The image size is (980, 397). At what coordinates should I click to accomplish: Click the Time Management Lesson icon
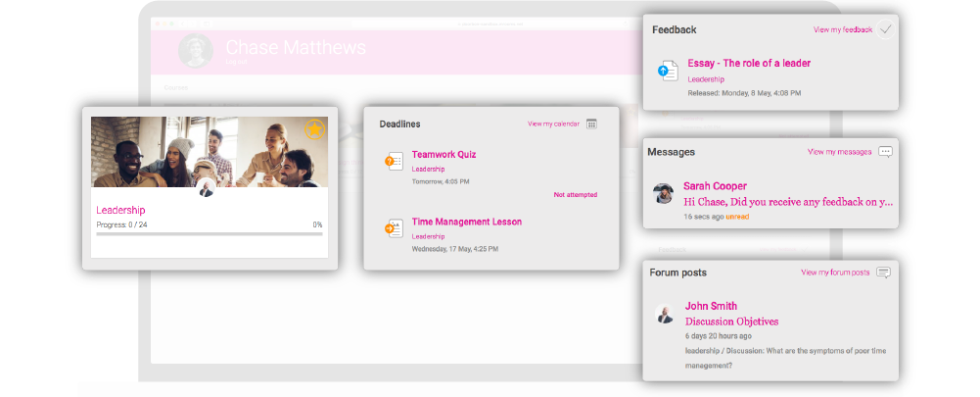(x=394, y=228)
